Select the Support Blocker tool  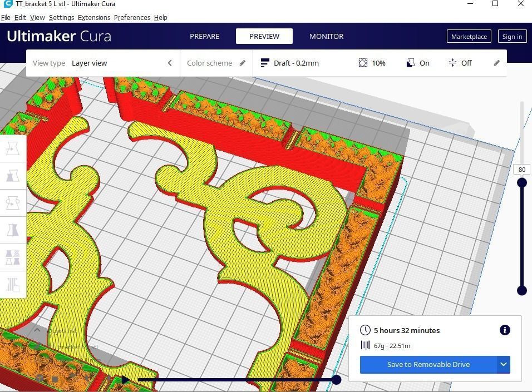pyautogui.click(x=13, y=284)
